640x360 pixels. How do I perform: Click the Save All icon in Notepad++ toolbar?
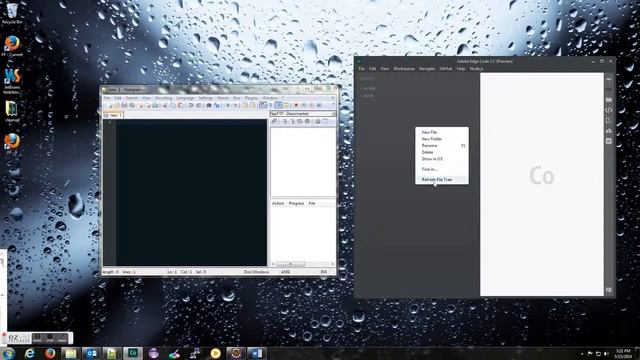click(132, 105)
